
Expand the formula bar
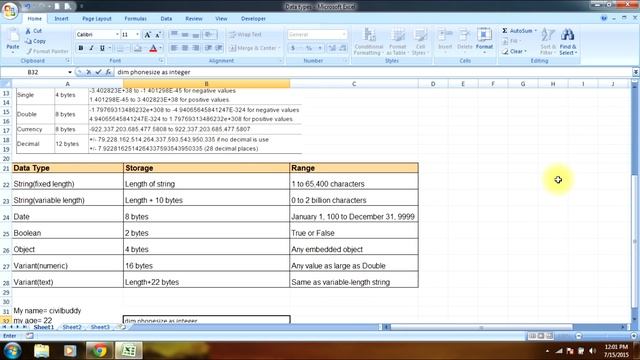(x=636, y=72)
